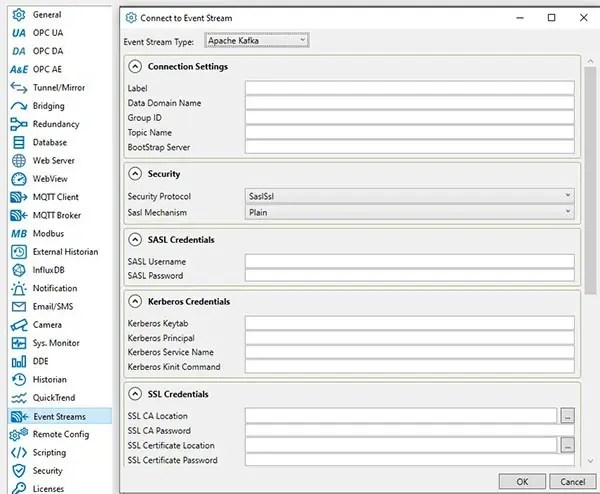600x494 pixels.
Task: Open the Sasl Mechanism dropdown
Action: (409, 212)
